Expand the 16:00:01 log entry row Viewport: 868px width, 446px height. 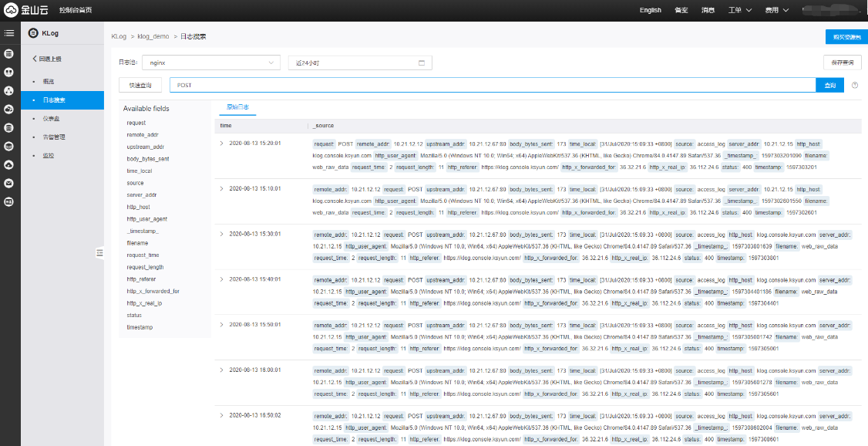(x=222, y=370)
